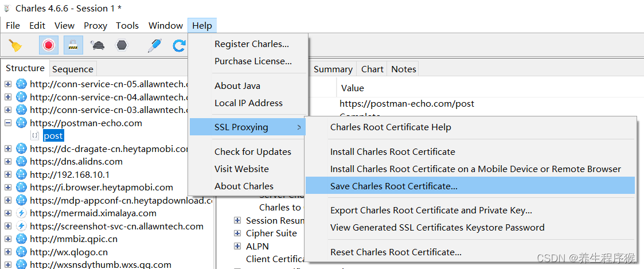Toggle the red record button
This screenshot has height=269, width=644.
(x=49, y=45)
